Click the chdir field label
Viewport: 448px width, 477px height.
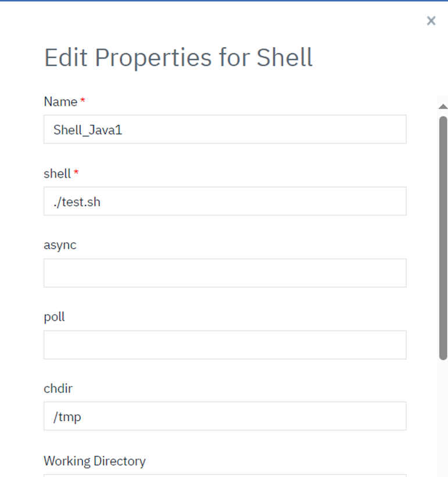(x=58, y=389)
